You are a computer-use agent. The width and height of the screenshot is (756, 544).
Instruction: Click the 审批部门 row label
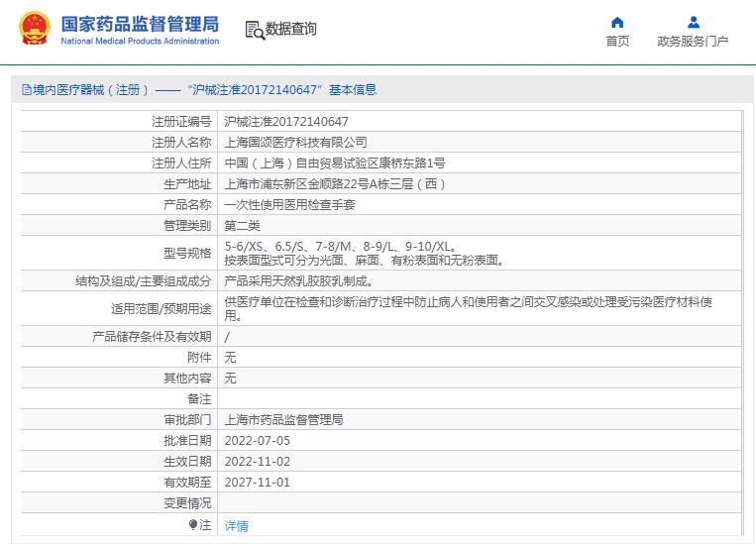pyautogui.click(x=187, y=419)
